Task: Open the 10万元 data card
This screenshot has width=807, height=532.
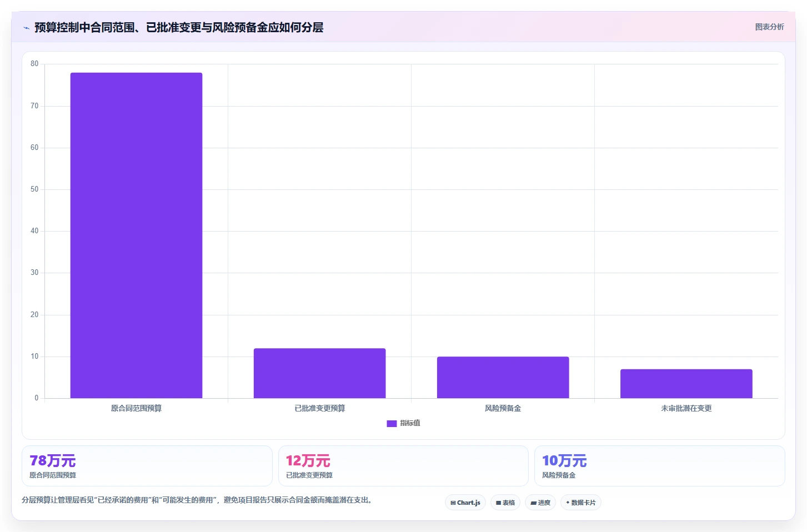Action: (659, 466)
